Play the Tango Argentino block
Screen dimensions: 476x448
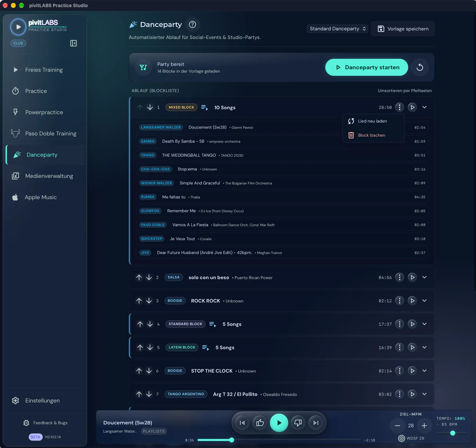pos(412,394)
